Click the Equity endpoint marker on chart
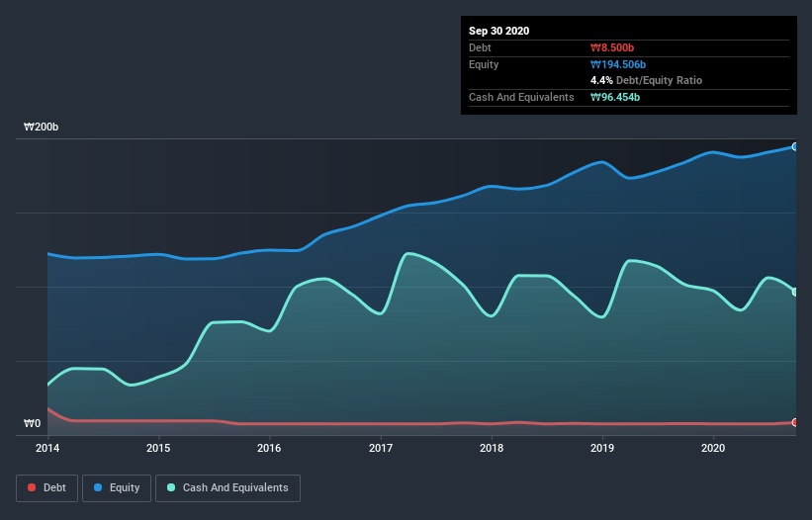 (795, 147)
